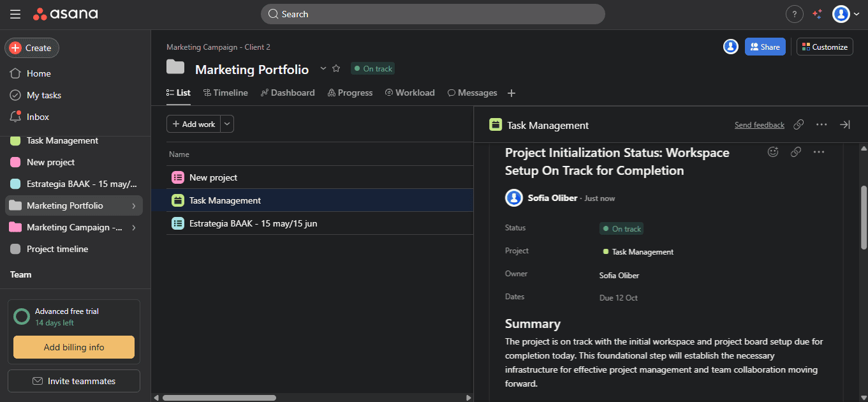This screenshot has height=402, width=868.
Task: Click the horizontal scrollbar thumb
Action: pos(219,398)
